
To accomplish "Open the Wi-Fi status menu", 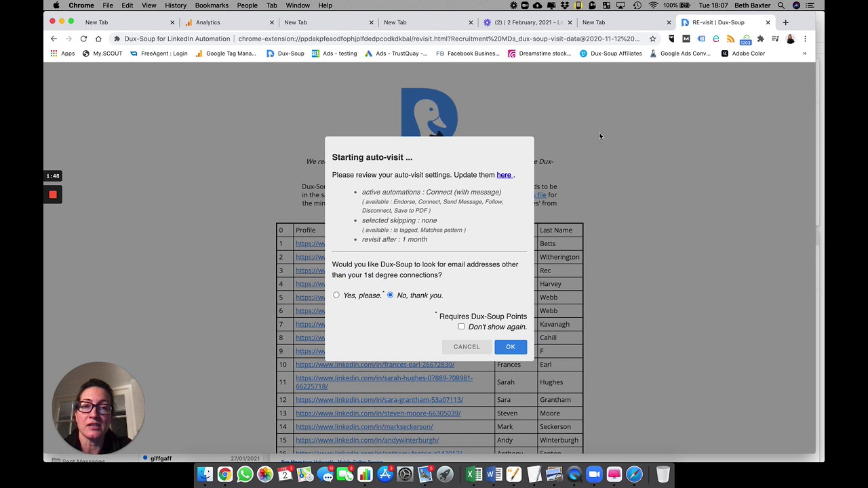I will tap(653, 5).
